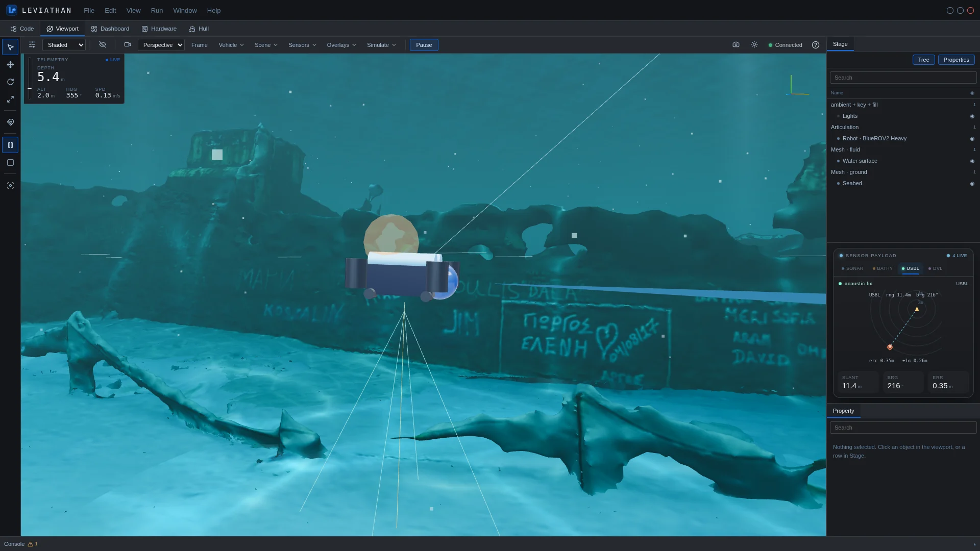The image size is (980, 551).
Task: Click the tag/measure tool icon
Action: (x=10, y=122)
